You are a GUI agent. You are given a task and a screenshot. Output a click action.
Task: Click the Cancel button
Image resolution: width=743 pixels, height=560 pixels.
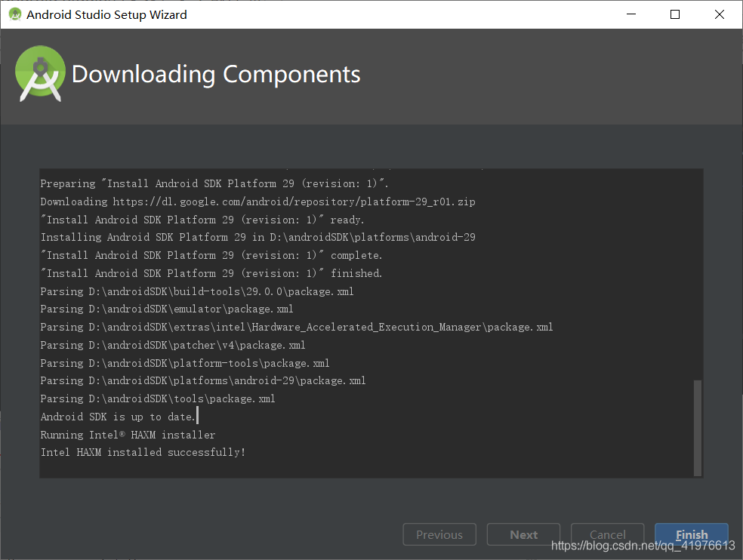[x=607, y=534]
